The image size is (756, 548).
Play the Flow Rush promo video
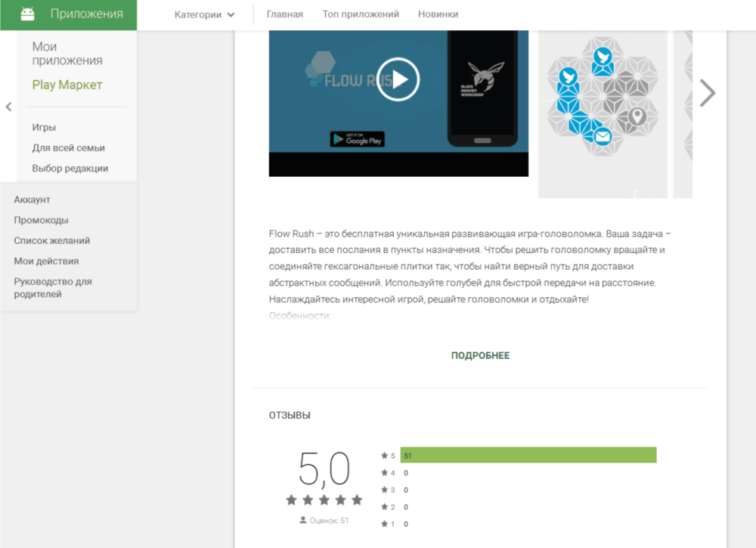(398, 81)
